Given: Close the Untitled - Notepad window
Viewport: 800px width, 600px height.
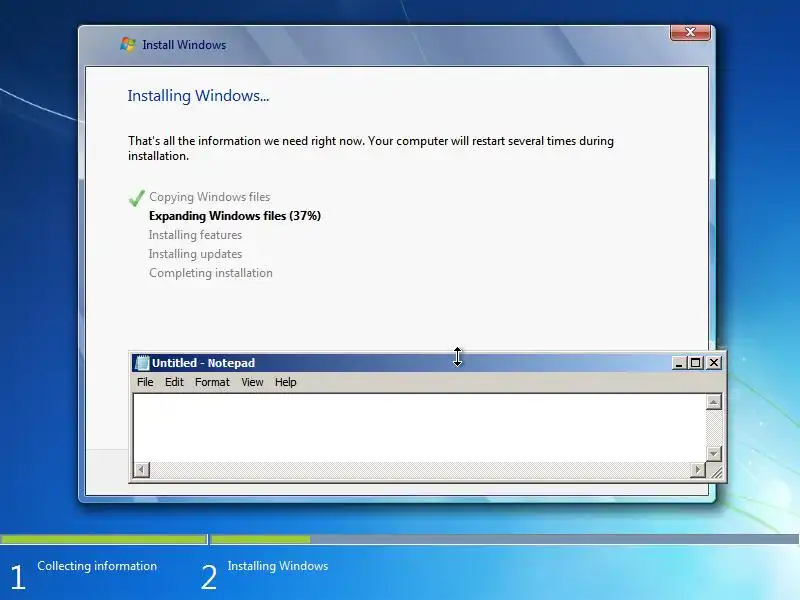Looking at the screenshot, I should [714, 363].
